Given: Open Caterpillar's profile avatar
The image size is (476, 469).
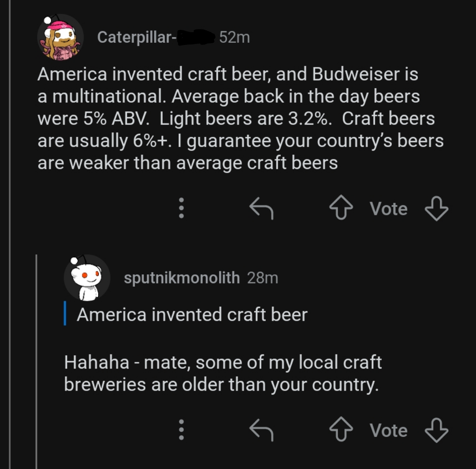Looking at the screenshot, I should point(59,37).
